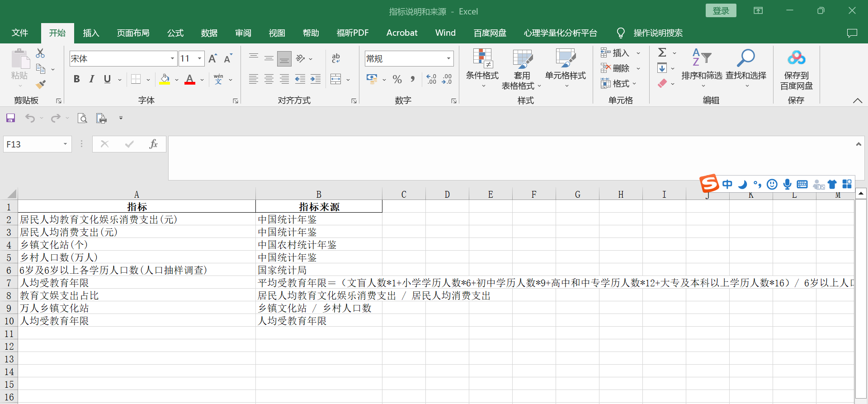Open Find and Select (查找和选择)

(745, 68)
